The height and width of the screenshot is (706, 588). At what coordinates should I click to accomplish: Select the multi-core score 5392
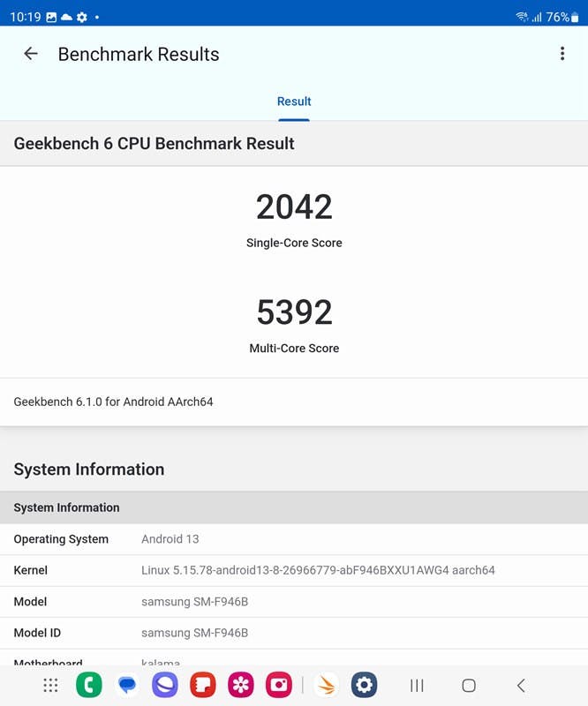294,312
